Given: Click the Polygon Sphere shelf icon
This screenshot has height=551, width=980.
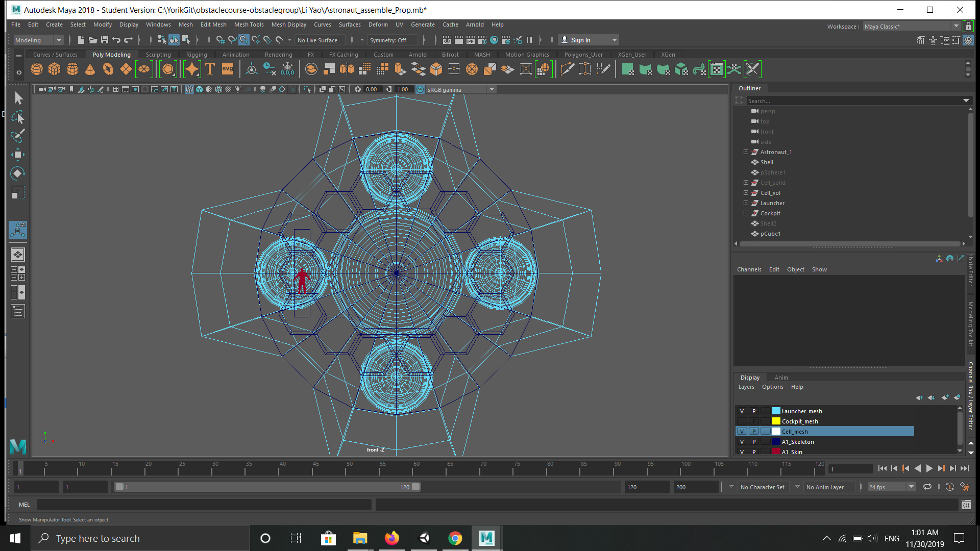Looking at the screenshot, I should click(x=37, y=69).
